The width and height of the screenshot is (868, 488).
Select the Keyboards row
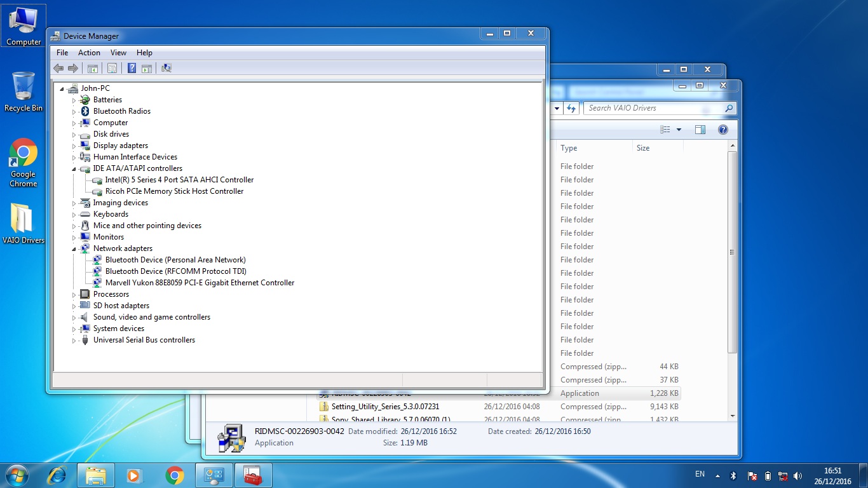111,214
